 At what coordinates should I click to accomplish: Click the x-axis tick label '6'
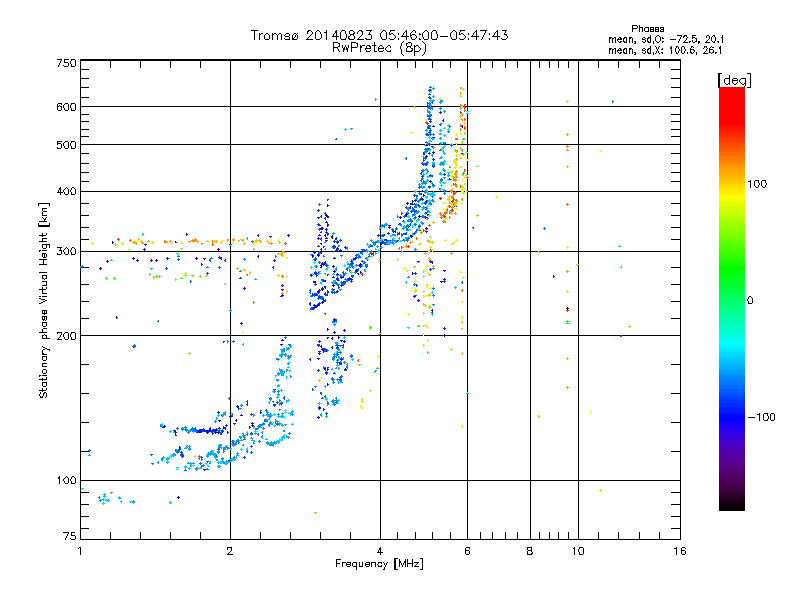click(467, 551)
